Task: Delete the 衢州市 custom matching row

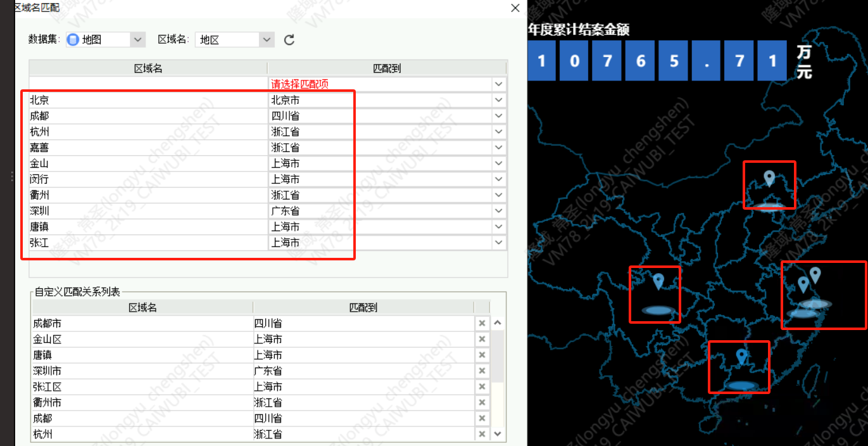Action: [x=482, y=402]
